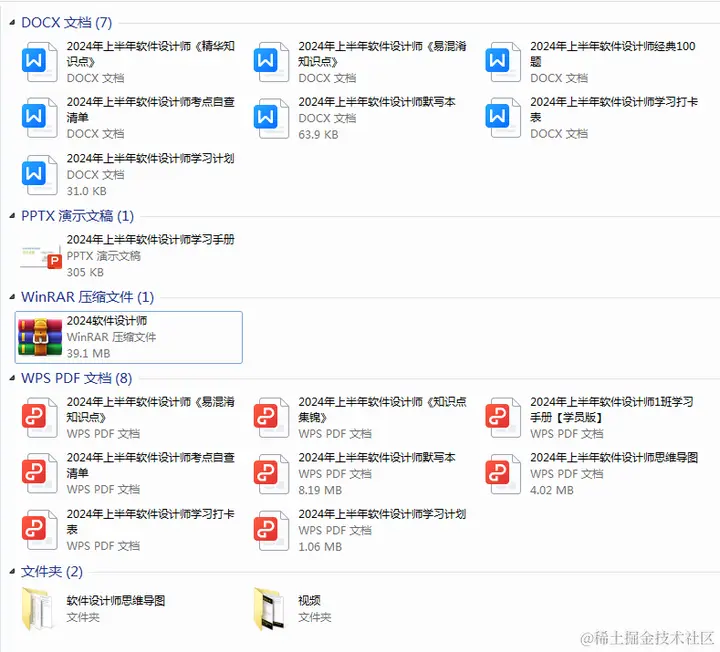720x652 pixels.
Task: Click the 39.1 MB size label
Action: tap(89, 354)
